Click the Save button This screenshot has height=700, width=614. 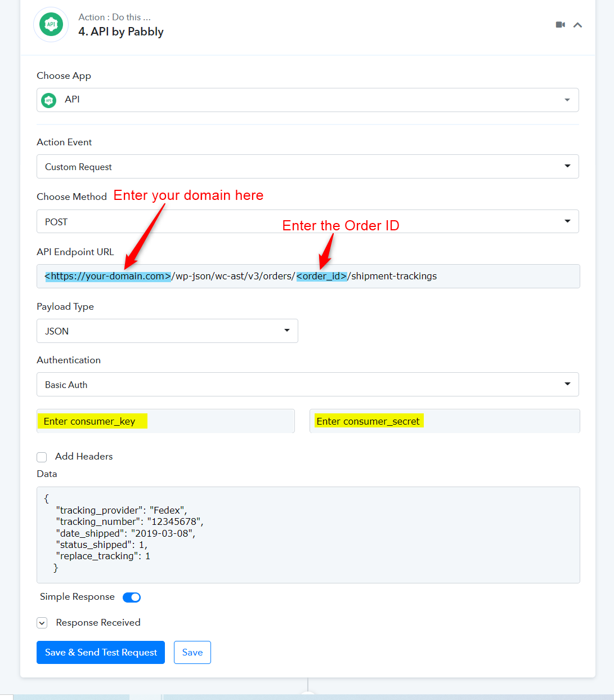[x=192, y=652]
